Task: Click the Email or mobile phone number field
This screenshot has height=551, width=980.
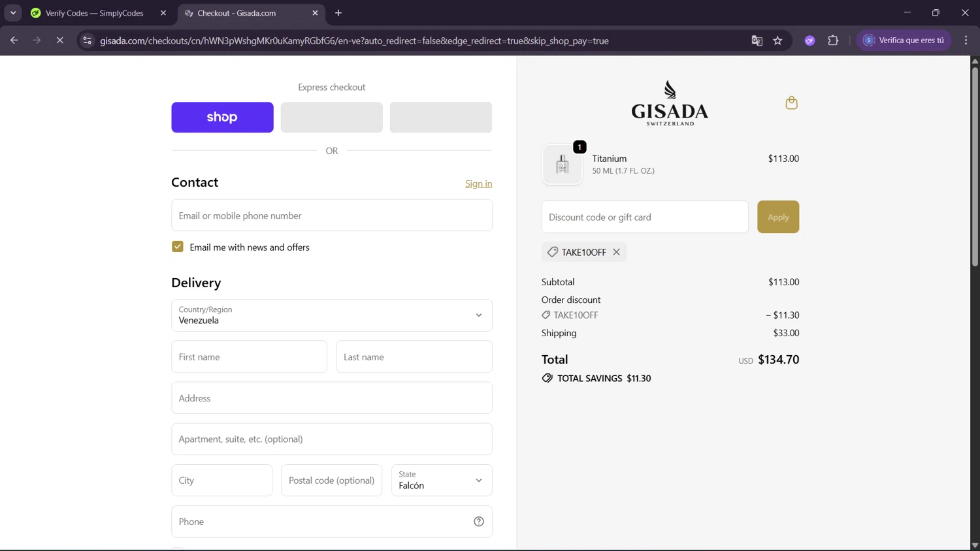Action: click(332, 215)
